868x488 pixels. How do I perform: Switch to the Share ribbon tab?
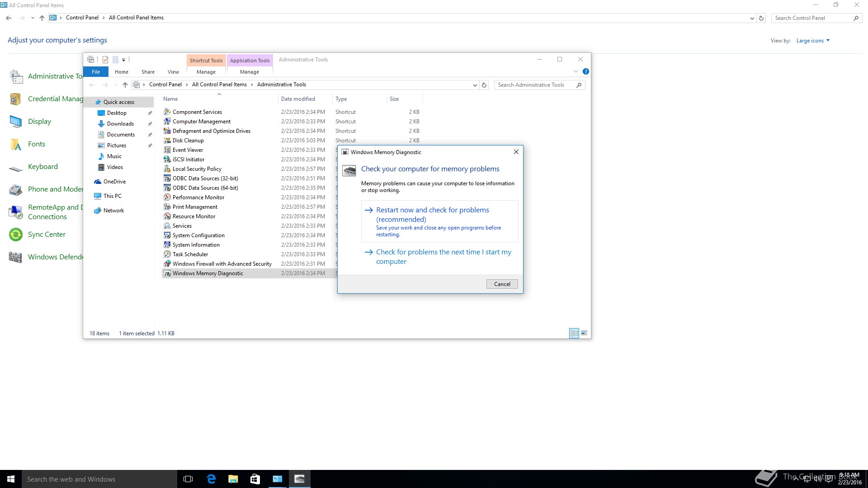[148, 72]
